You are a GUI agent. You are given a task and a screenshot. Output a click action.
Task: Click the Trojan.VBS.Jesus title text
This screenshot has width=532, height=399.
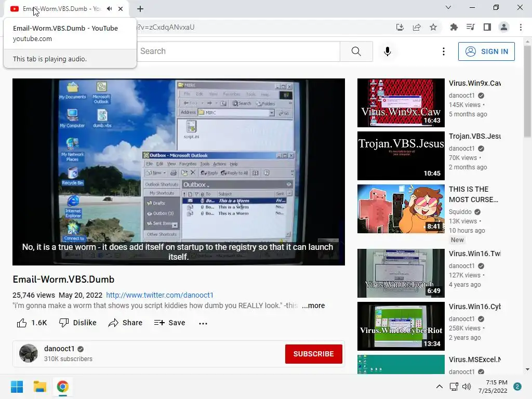click(x=475, y=137)
